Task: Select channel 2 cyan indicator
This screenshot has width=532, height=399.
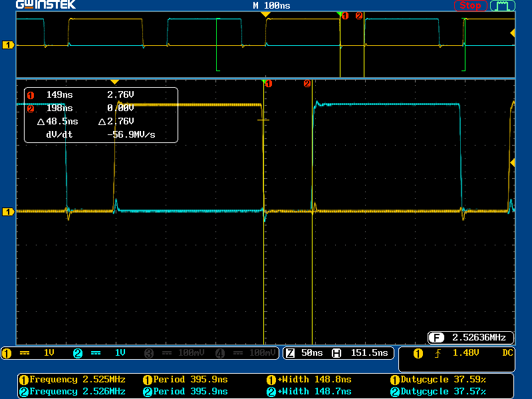Action: (78, 354)
